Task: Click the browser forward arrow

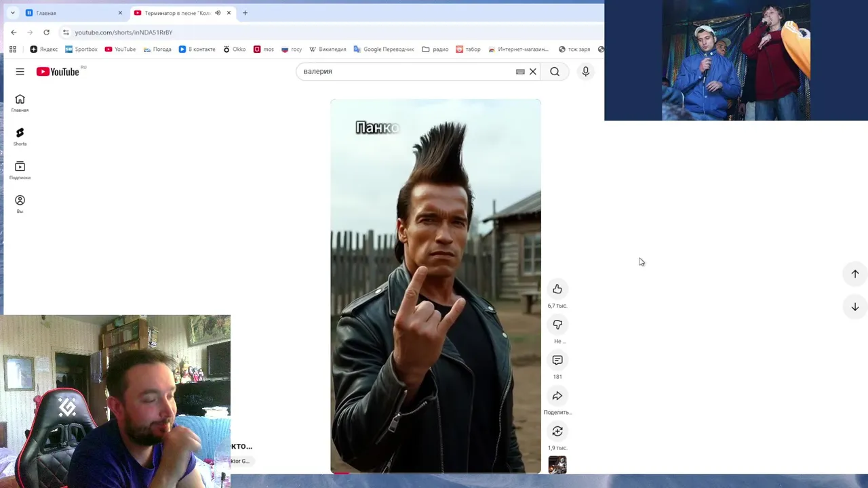Action: 30,32
